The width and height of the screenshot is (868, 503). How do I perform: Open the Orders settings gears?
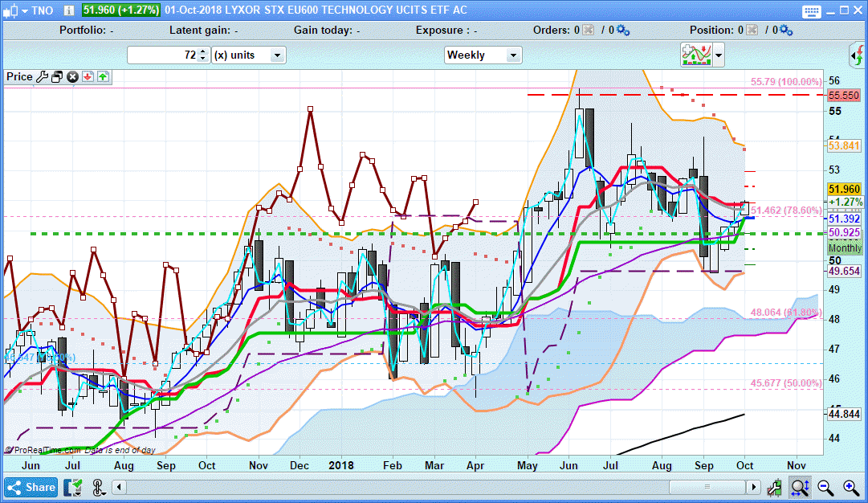click(623, 31)
